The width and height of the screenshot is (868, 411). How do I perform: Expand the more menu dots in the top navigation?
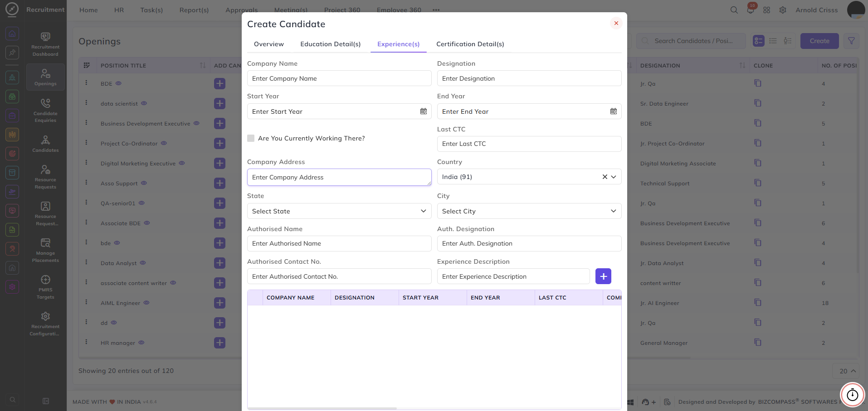(436, 10)
